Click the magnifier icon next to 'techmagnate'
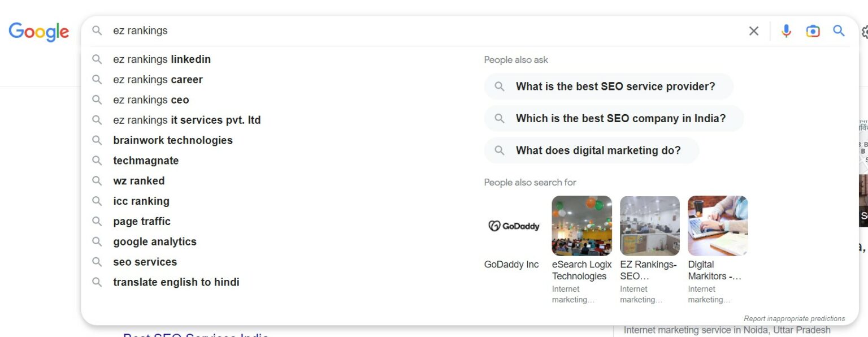The image size is (868, 337). (x=97, y=161)
